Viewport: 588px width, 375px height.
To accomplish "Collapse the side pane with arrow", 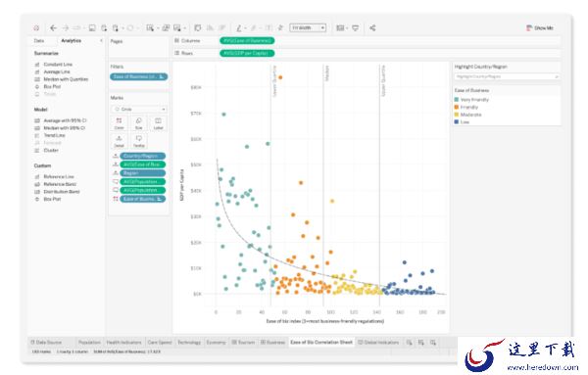I will [101, 40].
